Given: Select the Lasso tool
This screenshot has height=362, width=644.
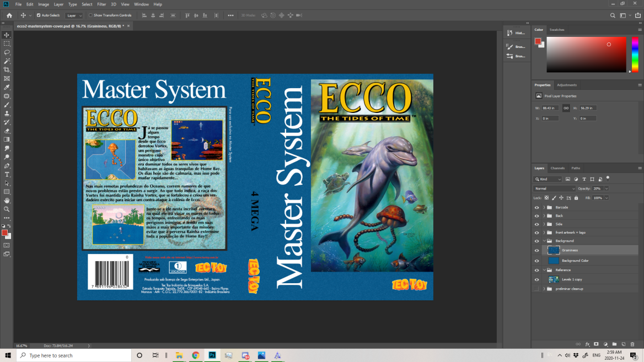Looking at the screenshot, I should pos(7,52).
